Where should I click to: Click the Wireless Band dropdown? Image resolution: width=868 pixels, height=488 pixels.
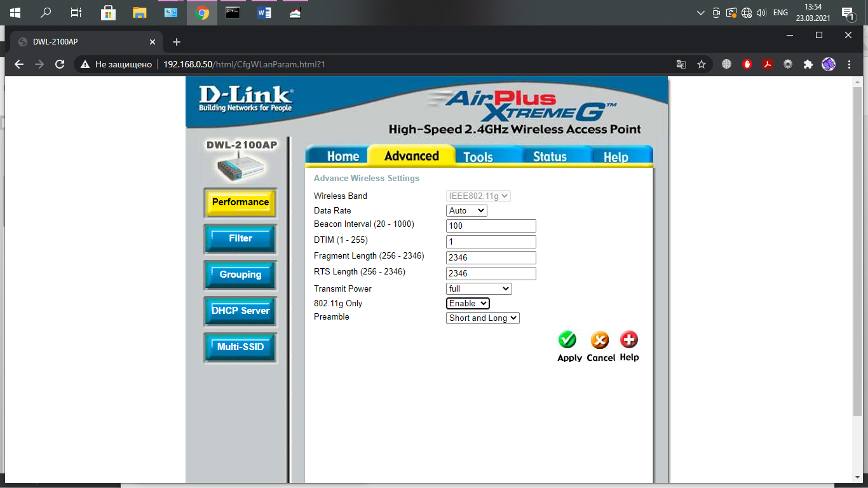pyautogui.click(x=478, y=196)
